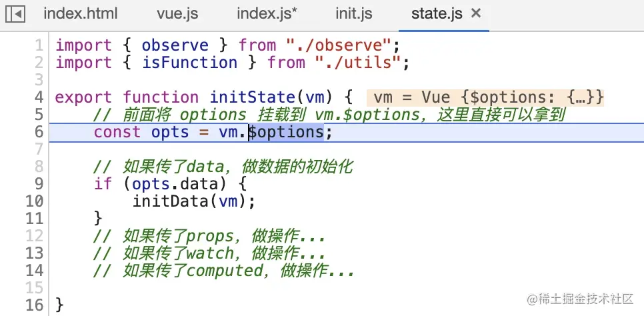Click line number 4 in gutter

click(x=38, y=97)
